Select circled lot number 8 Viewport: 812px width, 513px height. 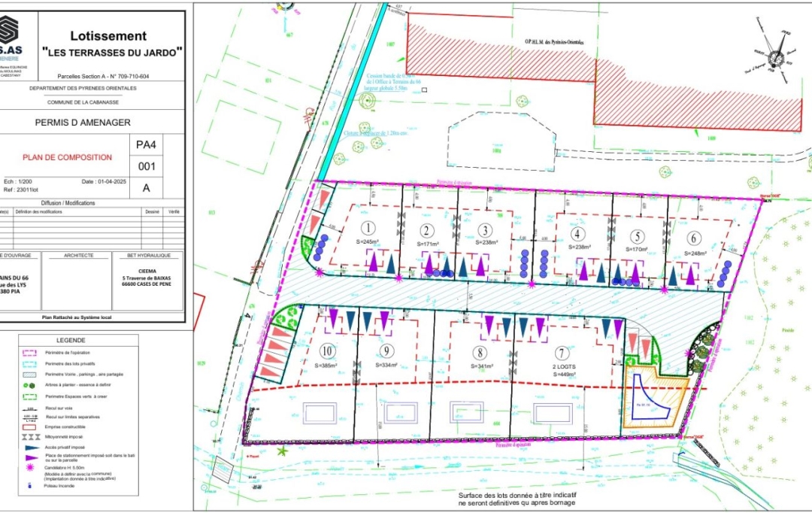480,353
